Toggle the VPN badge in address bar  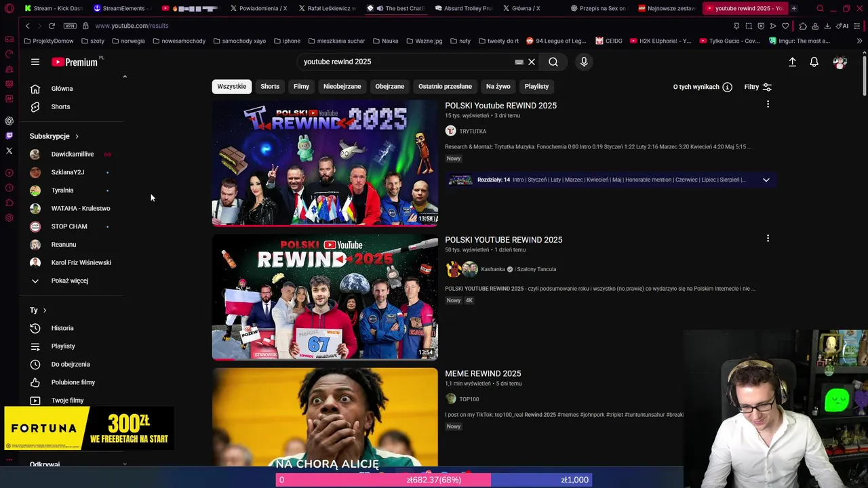click(x=70, y=26)
